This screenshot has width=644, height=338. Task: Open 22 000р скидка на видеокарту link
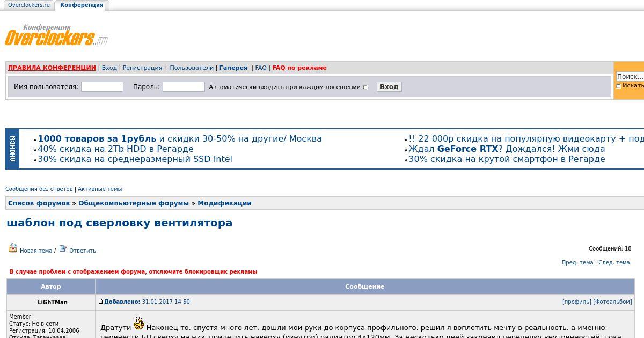click(526, 138)
